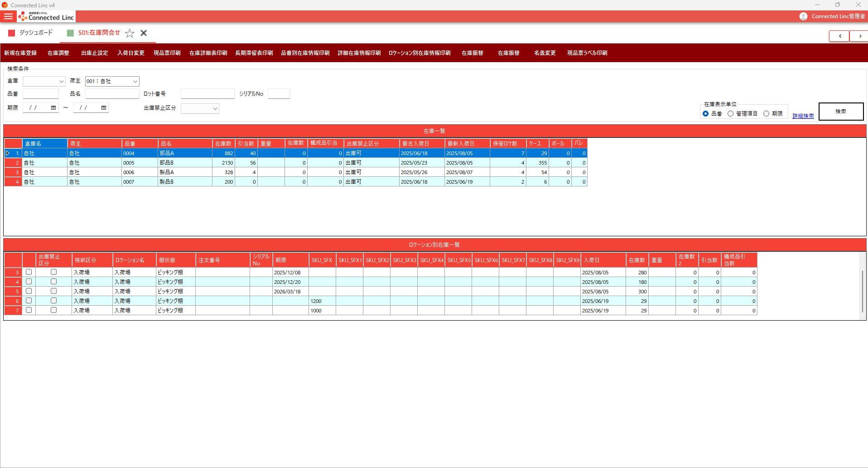Open calendar picker for start 期限 date

[53, 108]
